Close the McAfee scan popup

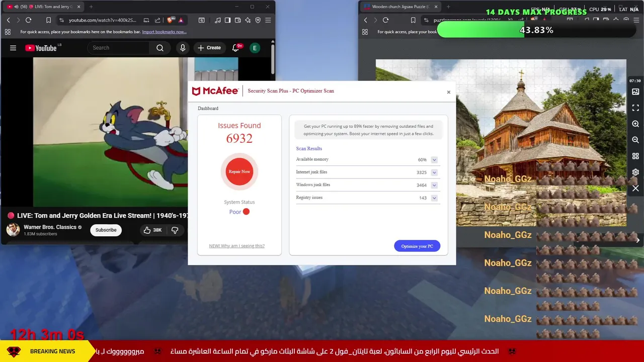tap(449, 92)
